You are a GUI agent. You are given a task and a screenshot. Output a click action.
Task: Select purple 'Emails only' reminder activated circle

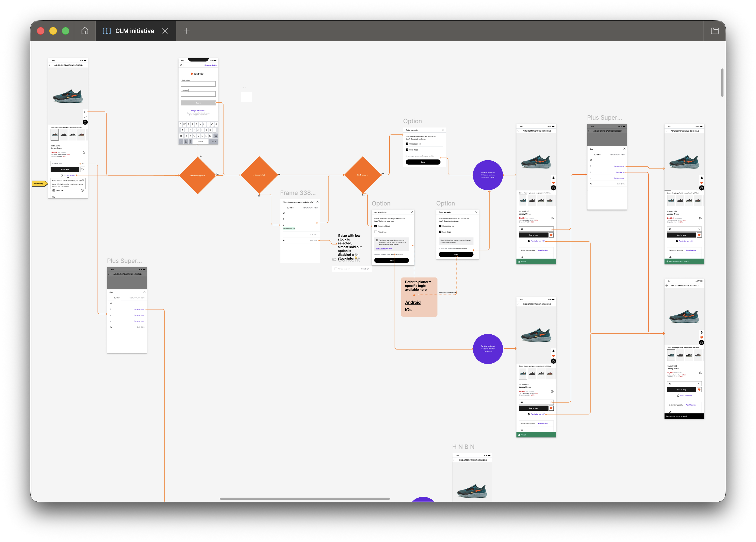pos(488,349)
